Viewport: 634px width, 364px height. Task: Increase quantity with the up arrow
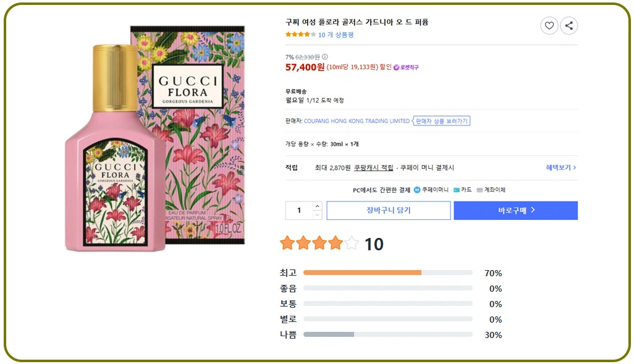point(318,206)
